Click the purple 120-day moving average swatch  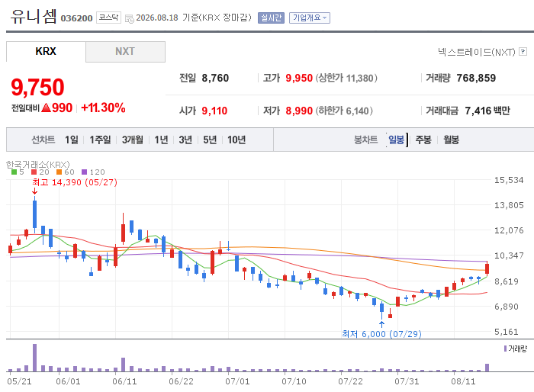point(85,172)
